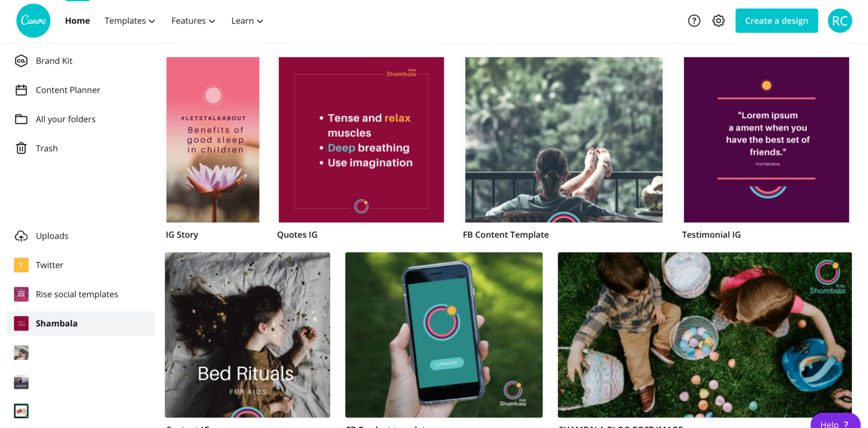868x428 pixels.
Task: Expand the Learn dropdown
Action: tap(247, 21)
